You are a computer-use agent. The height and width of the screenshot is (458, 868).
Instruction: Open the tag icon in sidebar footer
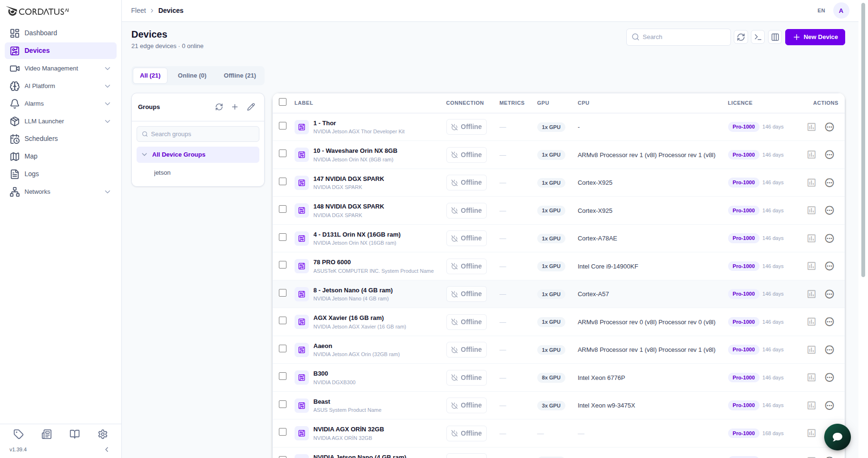(19, 434)
